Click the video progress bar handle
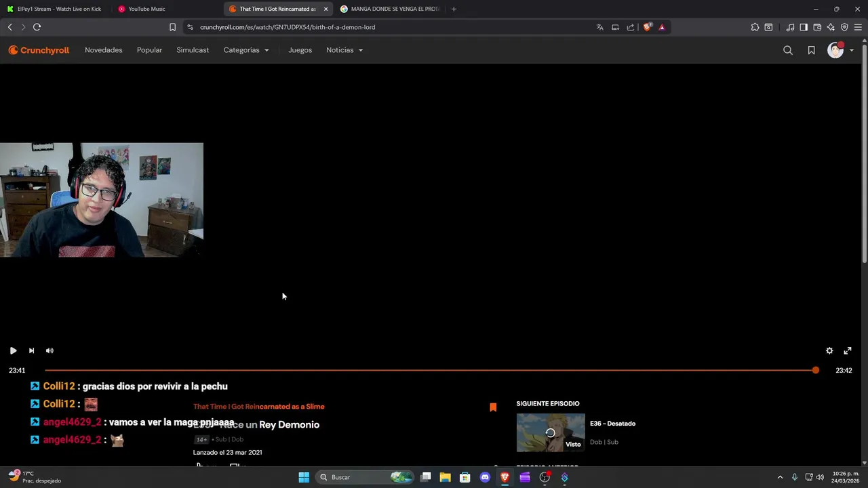 click(816, 370)
